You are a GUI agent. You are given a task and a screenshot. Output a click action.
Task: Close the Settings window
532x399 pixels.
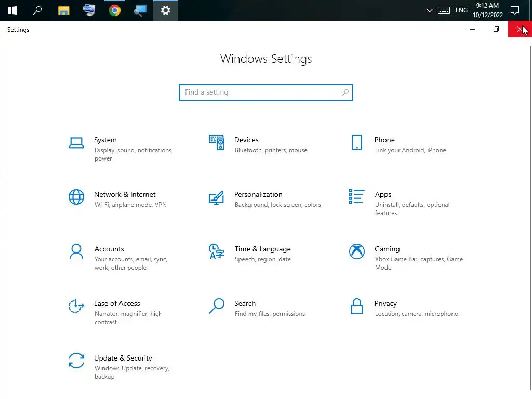[x=520, y=29]
